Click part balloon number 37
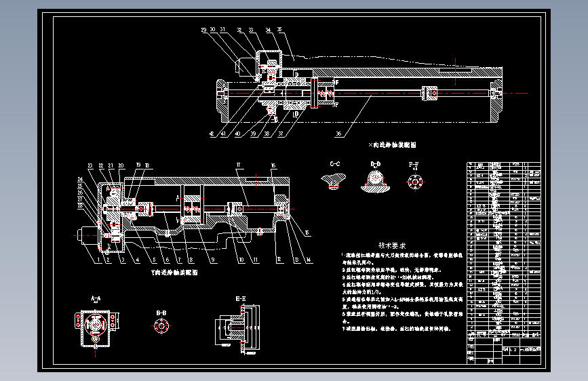Viewport: 588px width, 381px height. [x=281, y=134]
